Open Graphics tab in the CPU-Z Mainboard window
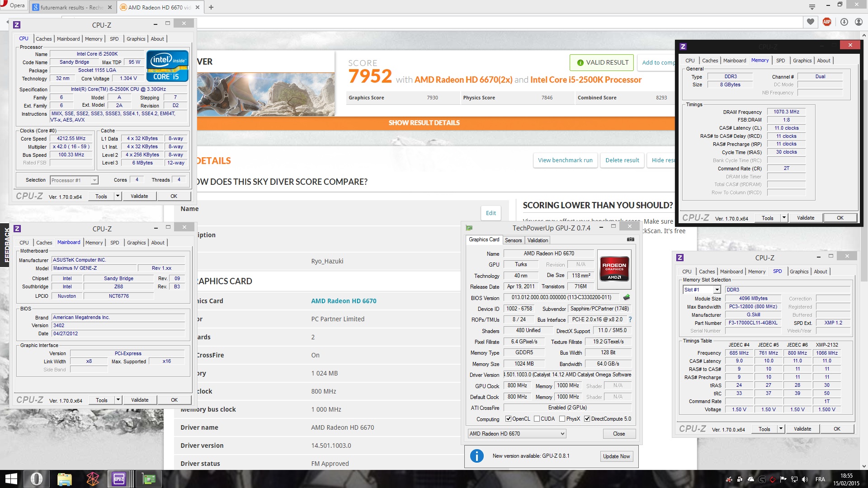Image resolution: width=868 pixels, height=488 pixels. point(137,243)
